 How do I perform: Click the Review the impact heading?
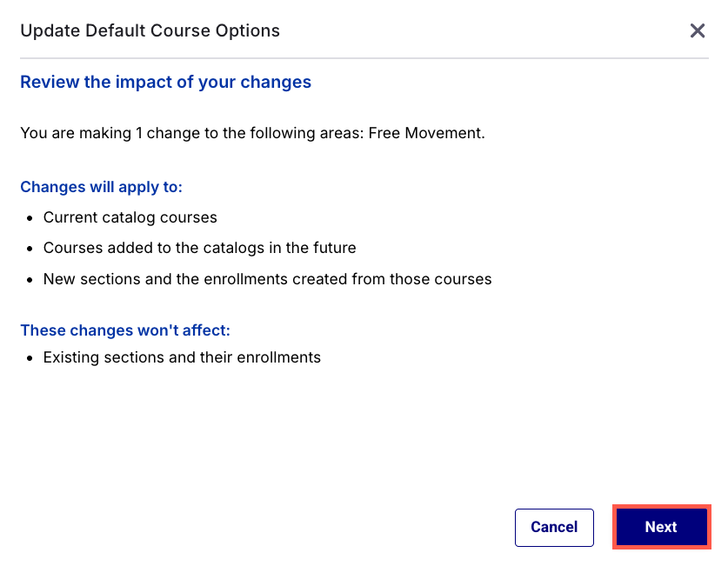[x=166, y=82]
